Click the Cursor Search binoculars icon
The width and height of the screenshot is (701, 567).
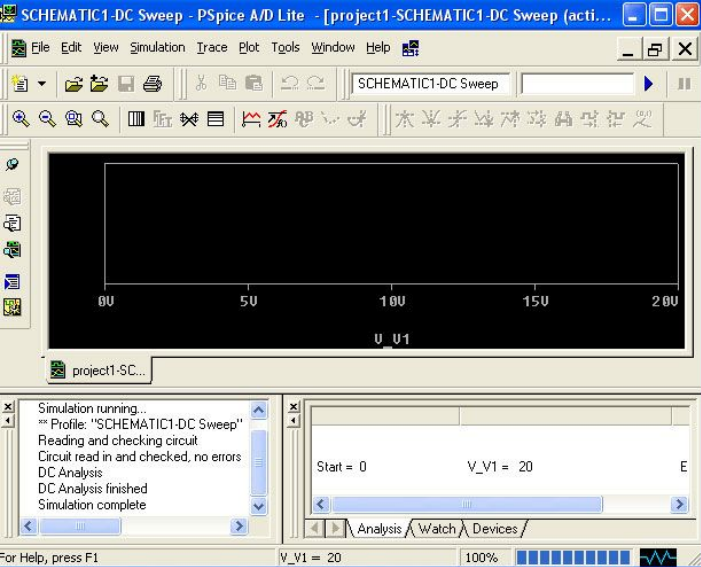563,119
